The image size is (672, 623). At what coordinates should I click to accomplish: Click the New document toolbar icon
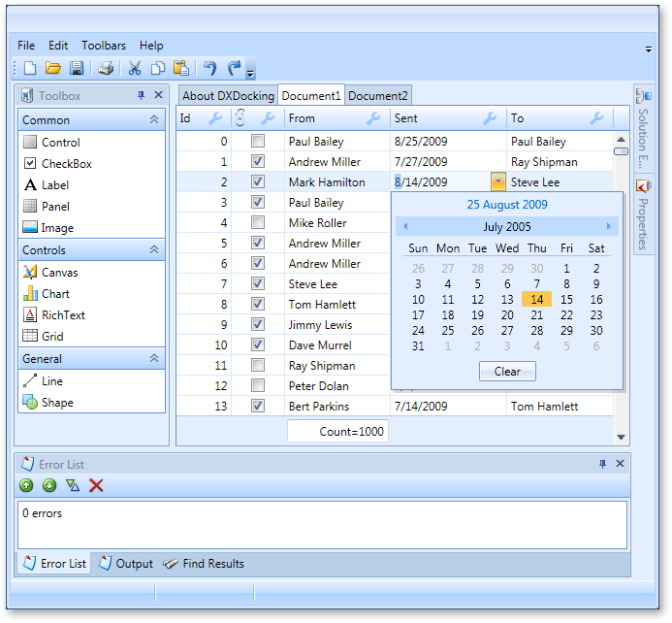point(30,68)
